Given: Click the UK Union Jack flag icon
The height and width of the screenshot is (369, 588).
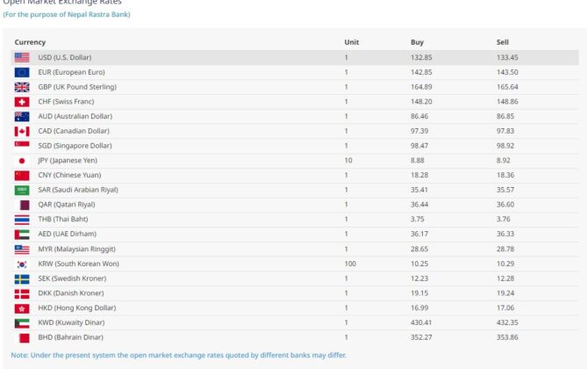Looking at the screenshot, I should coord(22,87).
